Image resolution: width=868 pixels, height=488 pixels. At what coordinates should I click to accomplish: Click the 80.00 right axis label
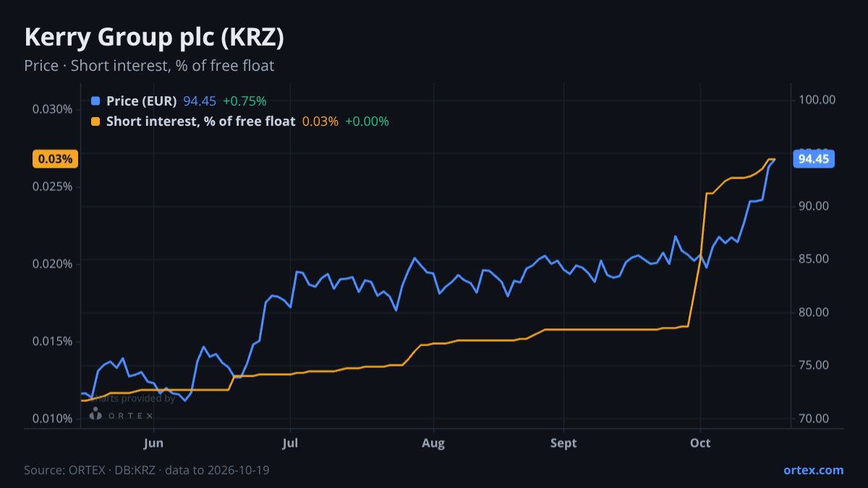point(814,312)
